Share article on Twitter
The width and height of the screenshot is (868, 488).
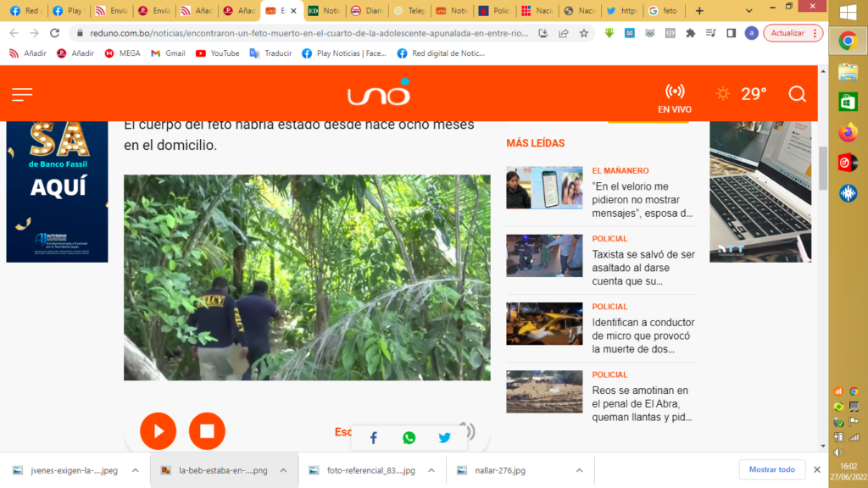coord(445,438)
